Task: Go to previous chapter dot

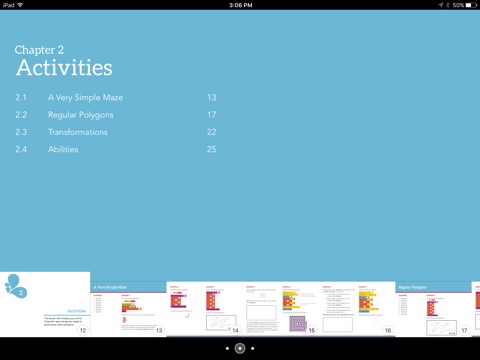Action: coord(227,348)
